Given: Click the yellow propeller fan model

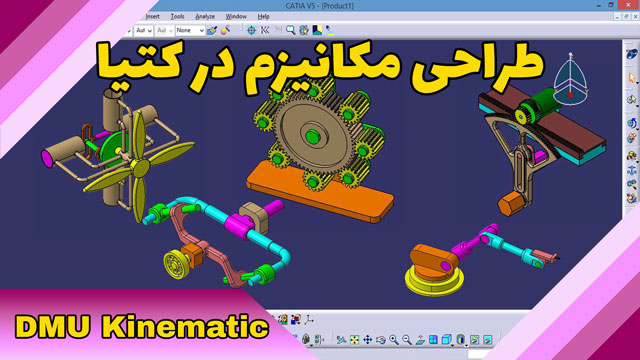Looking at the screenshot, I should 139,167.
